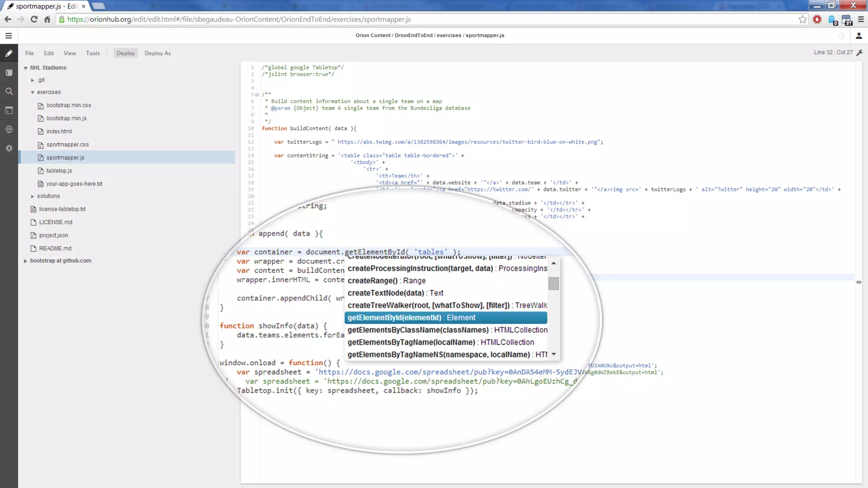Click the wrench icon for editor settings

[x=860, y=53]
